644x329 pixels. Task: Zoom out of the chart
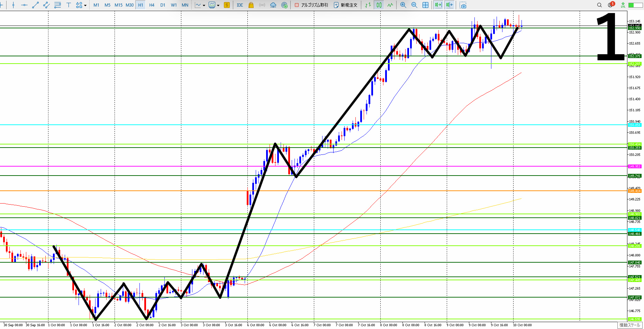click(x=414, y=5)
